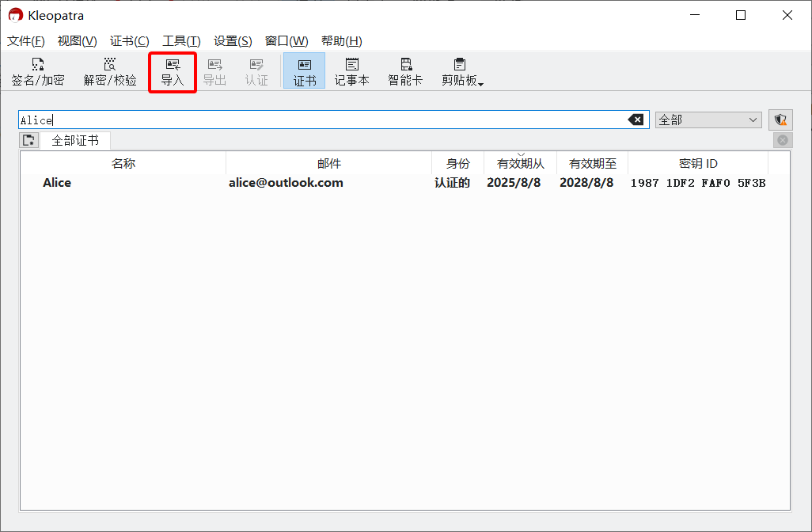Click the 导入 (Import) toolbar icon

click(x=173, y=71)
